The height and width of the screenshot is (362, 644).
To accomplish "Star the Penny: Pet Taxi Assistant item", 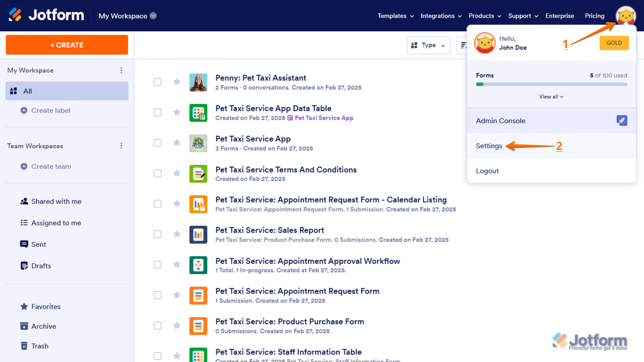I will [x=177, y=82].
